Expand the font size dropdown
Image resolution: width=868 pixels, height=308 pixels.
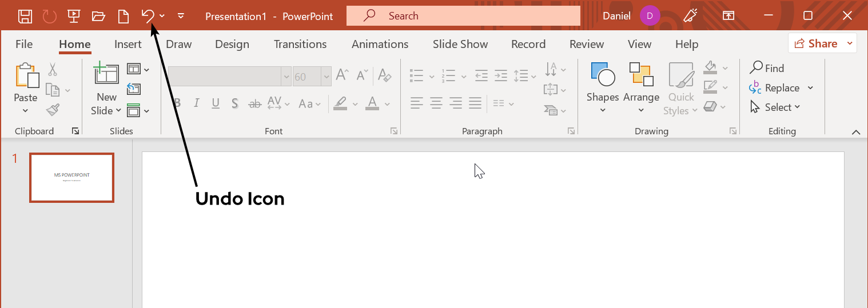326,76
